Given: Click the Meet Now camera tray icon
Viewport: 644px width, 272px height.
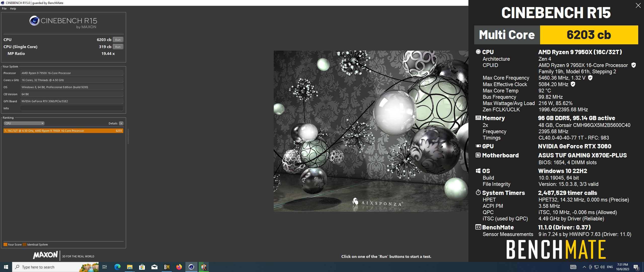Looking at the screenshot, I should [x=590, y=267].
